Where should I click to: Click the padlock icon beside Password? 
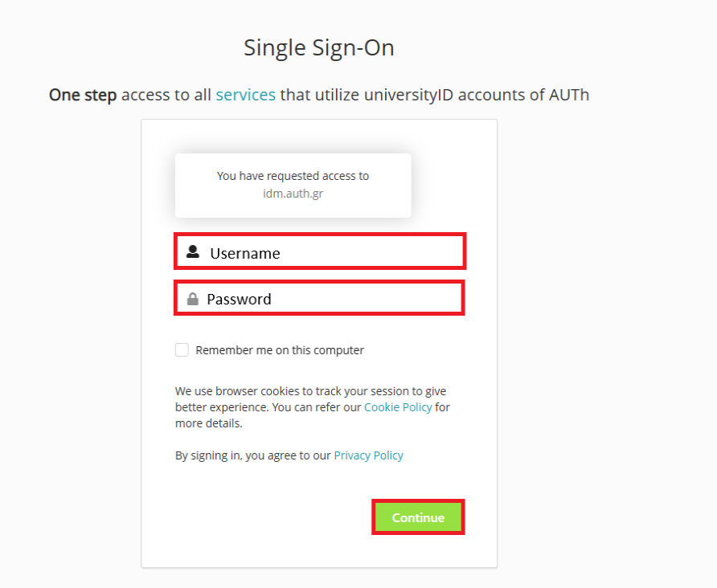[x=193, y=299]
